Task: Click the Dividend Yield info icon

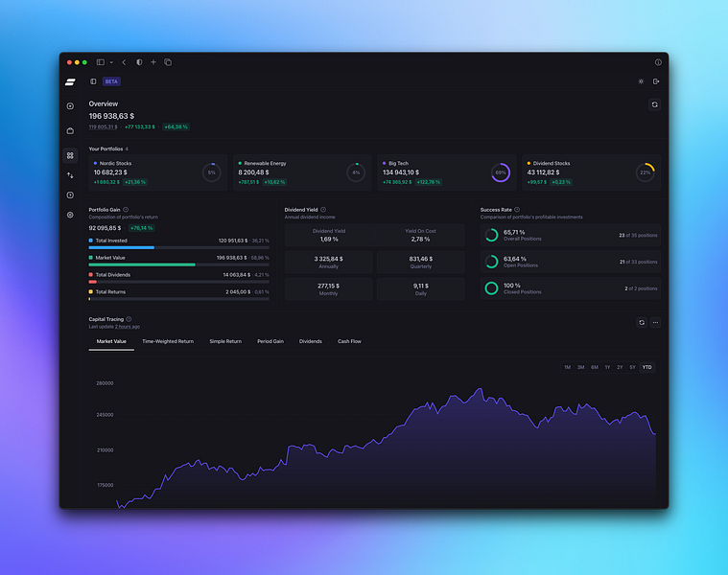Action: click(323, 210)
